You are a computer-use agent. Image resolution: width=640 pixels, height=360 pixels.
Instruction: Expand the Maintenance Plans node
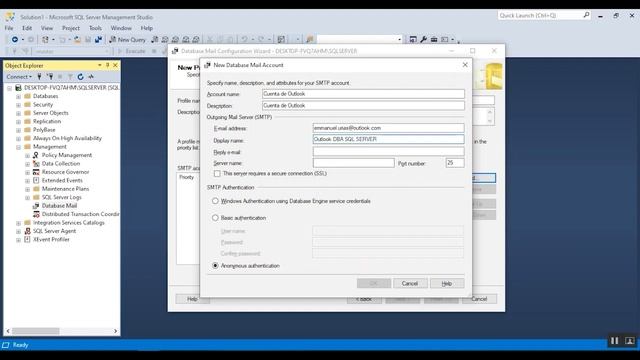point(27,189)
